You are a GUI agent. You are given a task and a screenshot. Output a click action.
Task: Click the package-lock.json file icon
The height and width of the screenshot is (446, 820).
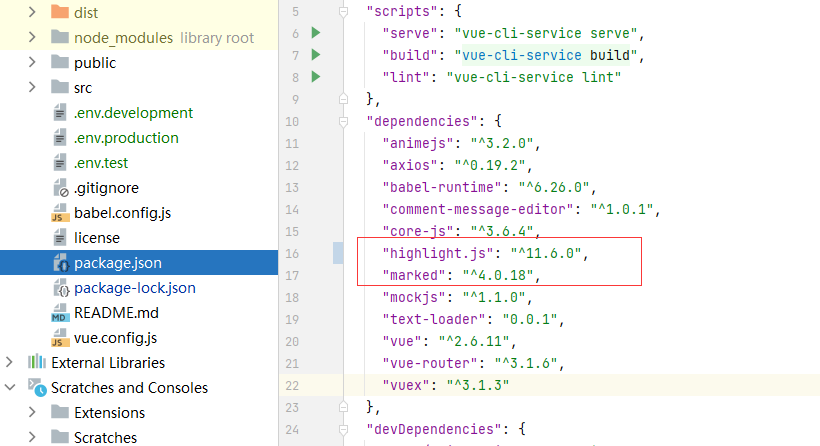(x=59, y=288)
